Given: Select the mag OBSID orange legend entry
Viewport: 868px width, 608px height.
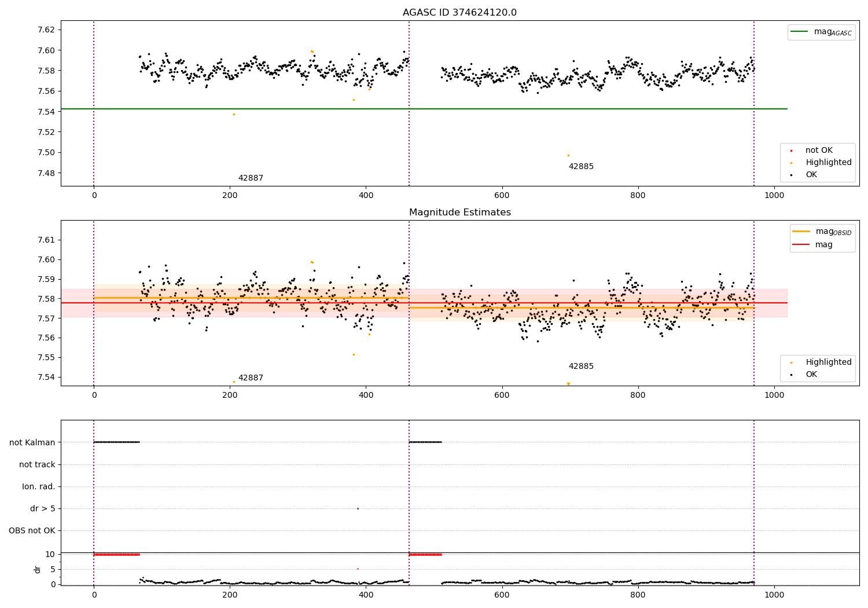Looking at the screenshot, I should click(821, 232).
